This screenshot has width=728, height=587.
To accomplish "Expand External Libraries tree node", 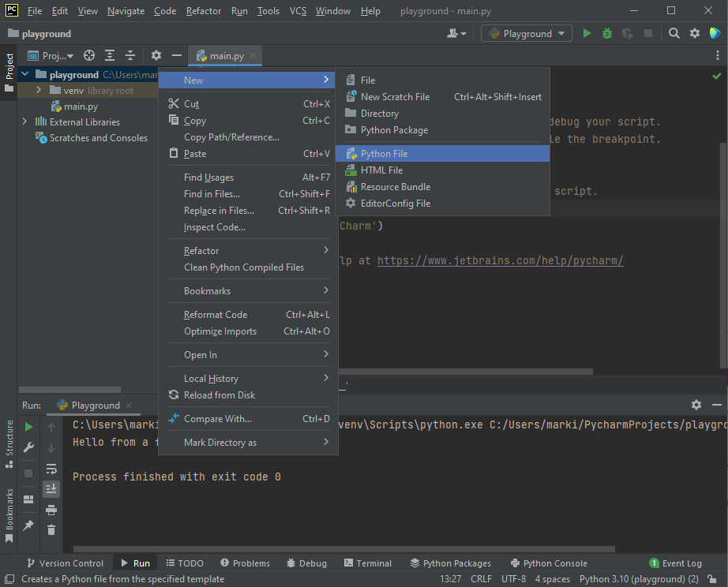I will tap(24, 122).
